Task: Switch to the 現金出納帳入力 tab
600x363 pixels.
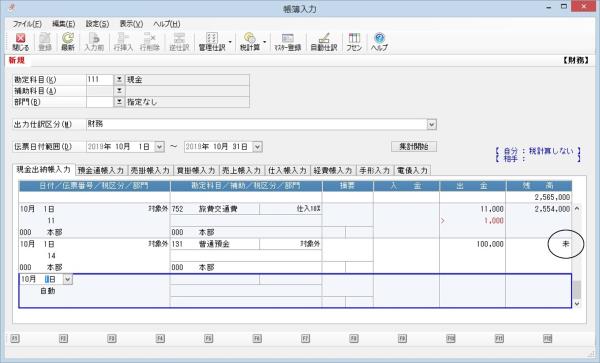Action: pyautogui.click(x=44, y=170)
